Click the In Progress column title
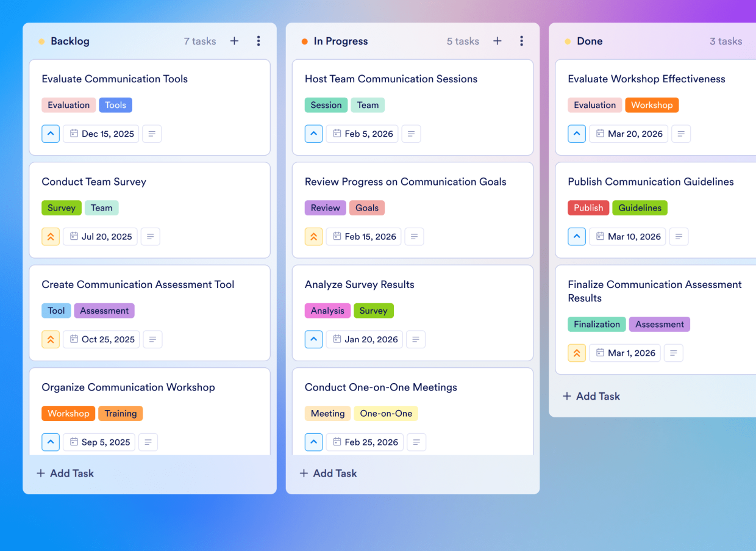This screenshot has width=756, height=551. [340, 41]
